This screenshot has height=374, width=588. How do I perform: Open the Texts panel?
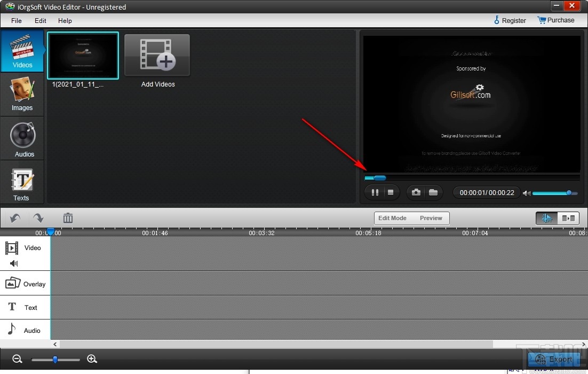[22, 183]
